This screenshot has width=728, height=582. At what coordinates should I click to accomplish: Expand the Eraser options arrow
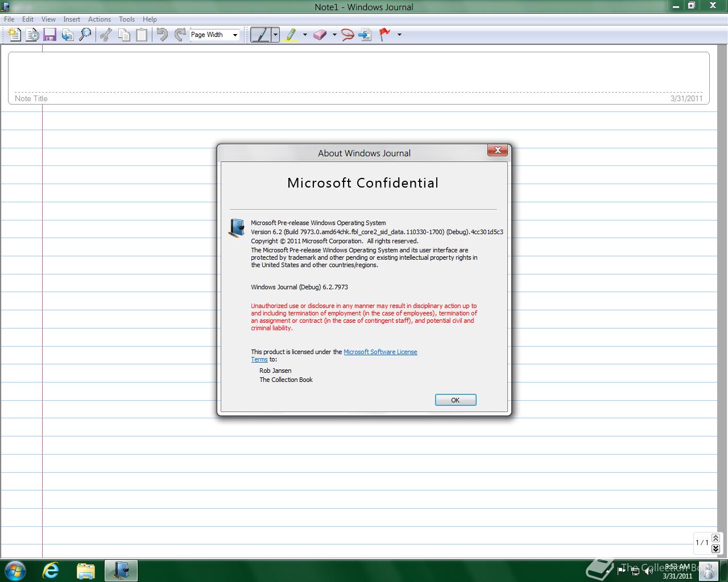pos(334,35)
